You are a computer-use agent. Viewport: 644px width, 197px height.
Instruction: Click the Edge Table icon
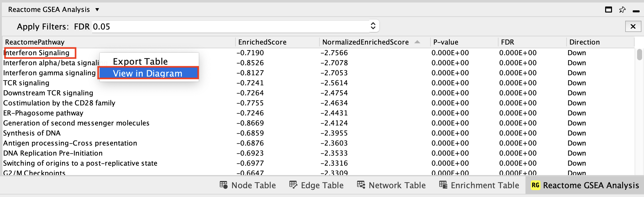[x=293, y=185]
